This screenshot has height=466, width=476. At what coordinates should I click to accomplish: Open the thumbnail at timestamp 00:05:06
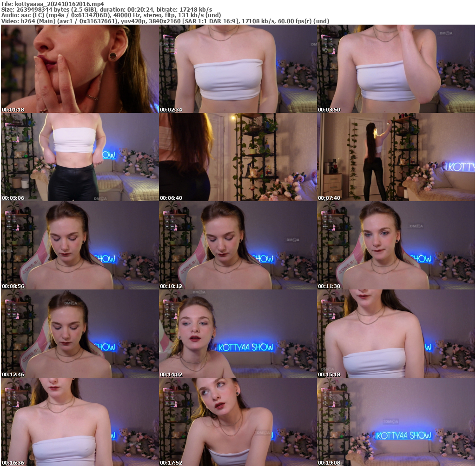[x=79, y=156]
